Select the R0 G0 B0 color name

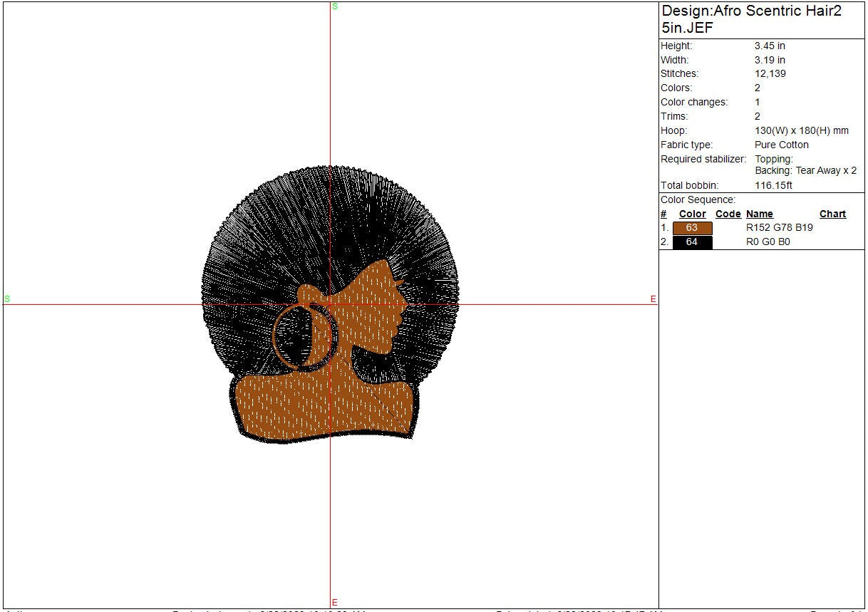pyautogui.click(x=768, y=242)
